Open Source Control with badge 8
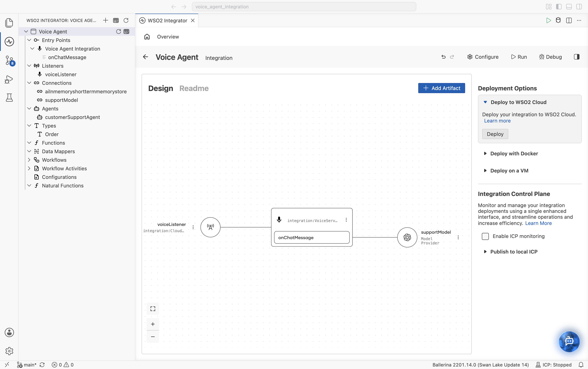 10,60
